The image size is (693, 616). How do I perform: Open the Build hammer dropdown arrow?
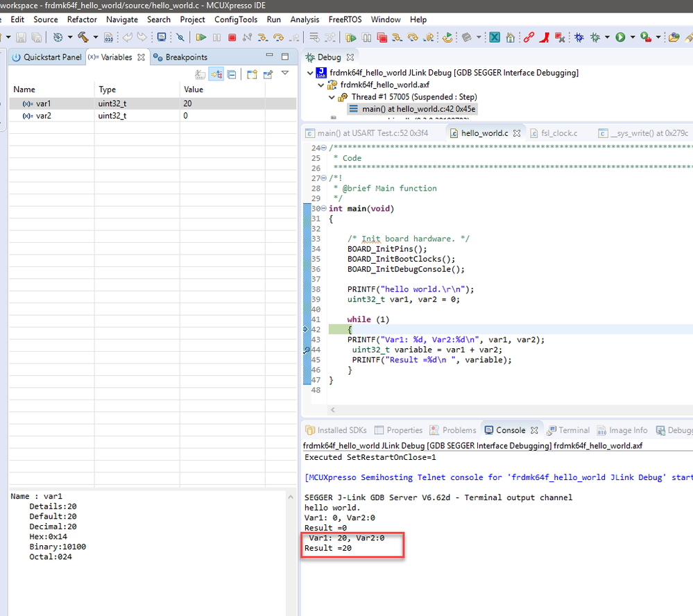96,37
